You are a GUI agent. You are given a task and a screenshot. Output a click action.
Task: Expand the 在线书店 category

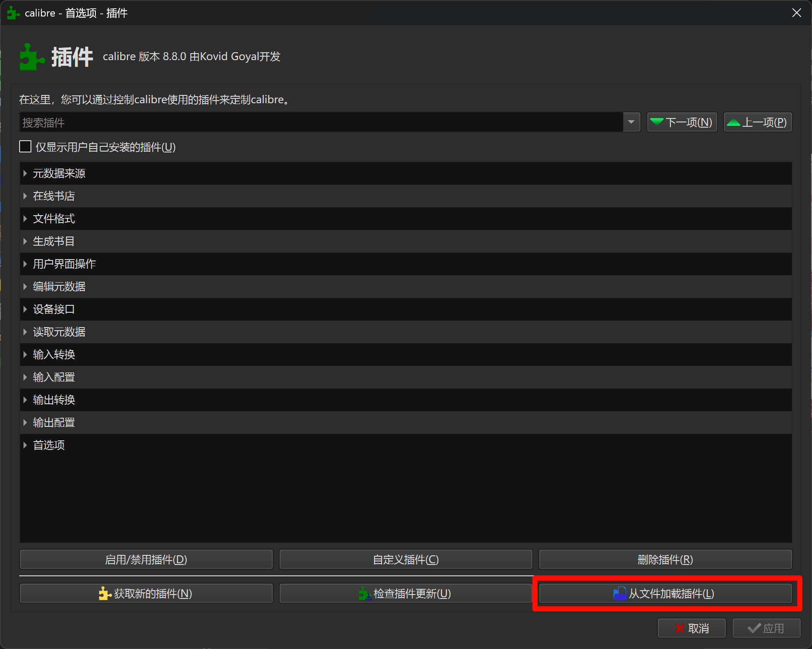(x=25, y=196)
